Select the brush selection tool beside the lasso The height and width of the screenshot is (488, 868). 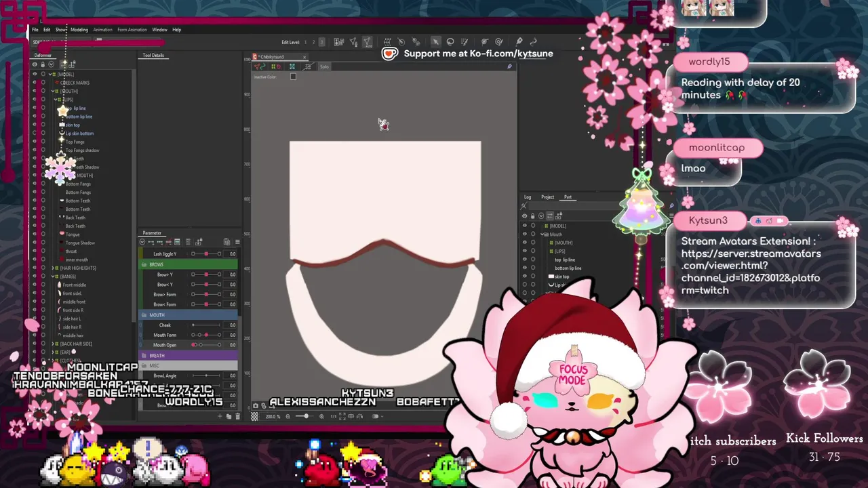(x=465, y=42)
